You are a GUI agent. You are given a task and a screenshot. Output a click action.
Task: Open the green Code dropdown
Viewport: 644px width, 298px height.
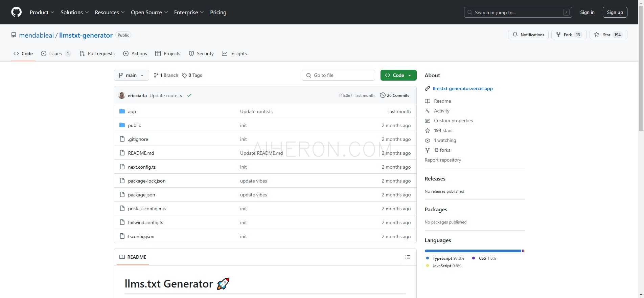(x=398, y=75)
